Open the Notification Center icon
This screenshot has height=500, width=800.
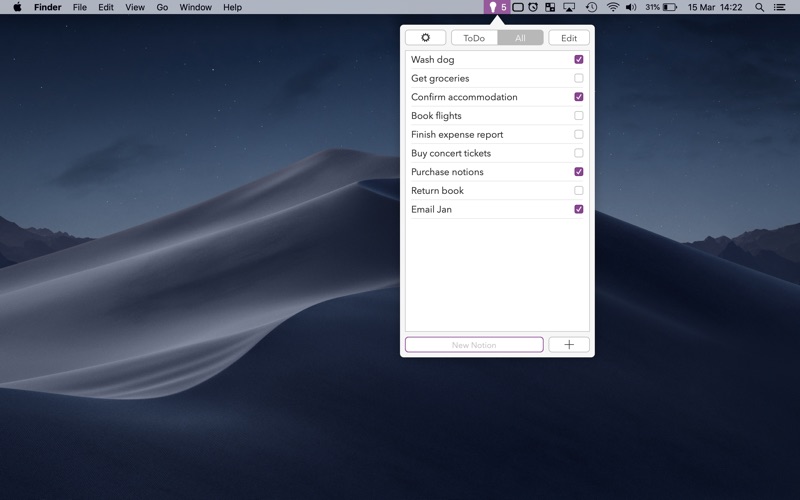[x=779, y=7]
